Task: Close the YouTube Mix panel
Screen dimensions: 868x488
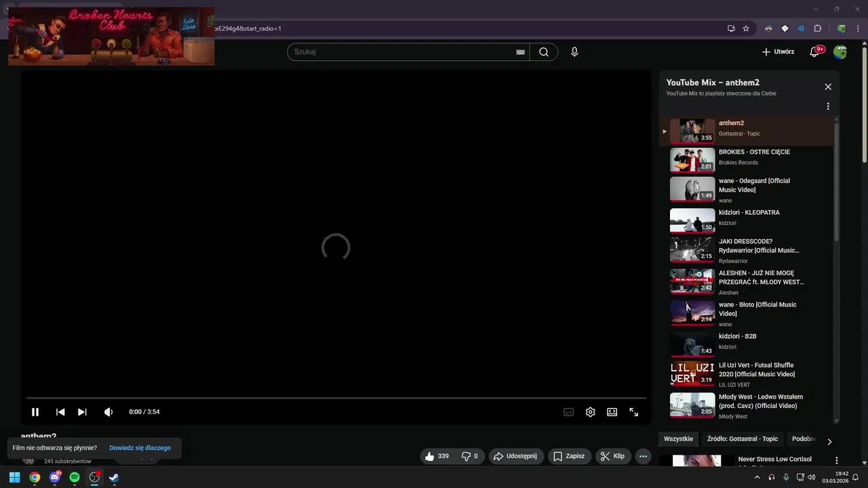Action: pos(828,87)
